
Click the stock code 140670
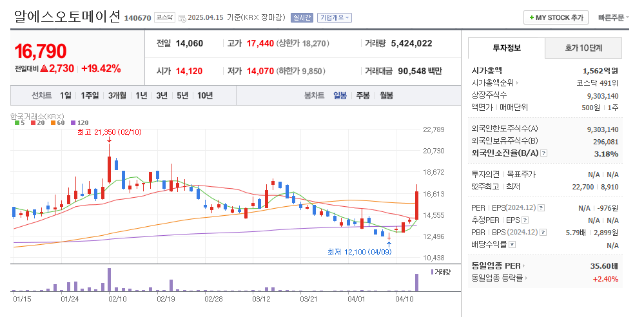pos(137,18)
